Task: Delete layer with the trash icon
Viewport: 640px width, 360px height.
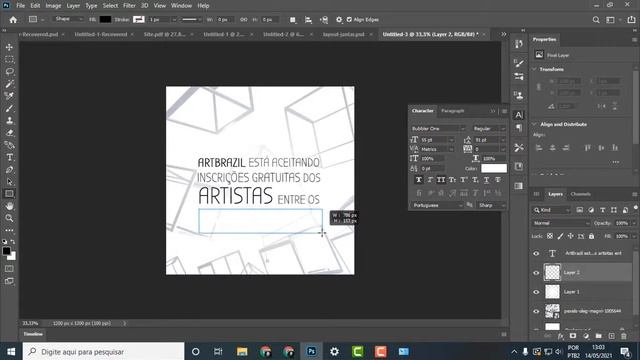Action: [x=624, y=336]
